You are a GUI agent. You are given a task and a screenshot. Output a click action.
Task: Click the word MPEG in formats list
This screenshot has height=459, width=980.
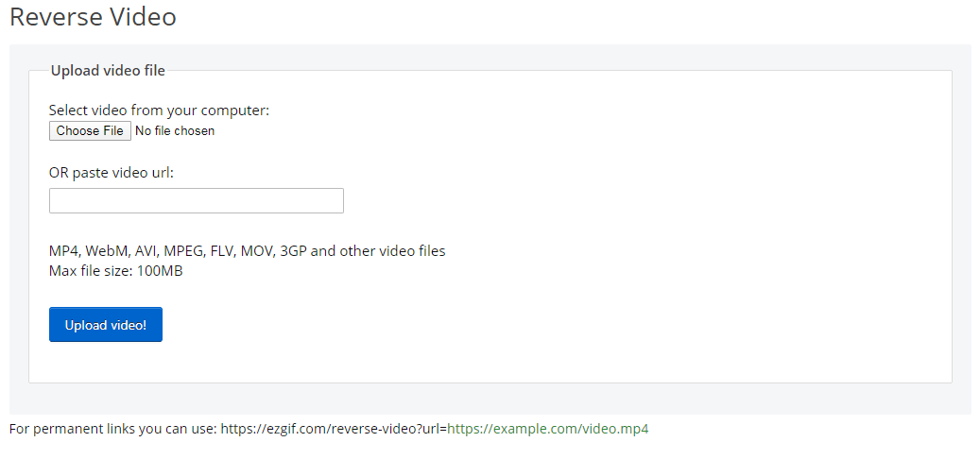tap(183, 251)
